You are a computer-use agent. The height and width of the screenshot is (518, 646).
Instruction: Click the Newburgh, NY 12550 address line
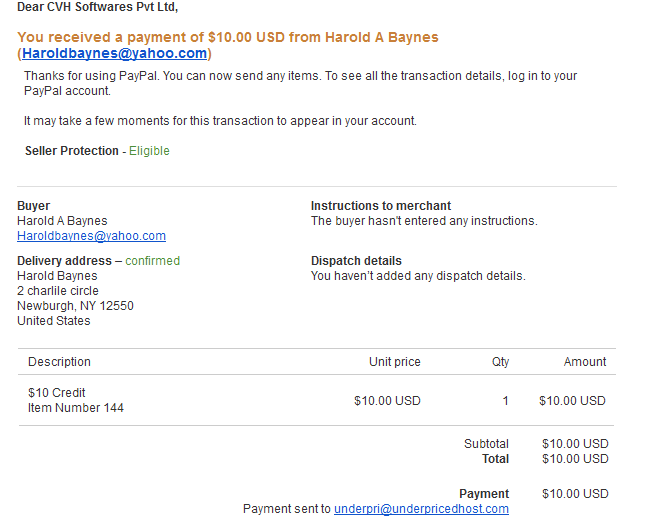(75, 306)
